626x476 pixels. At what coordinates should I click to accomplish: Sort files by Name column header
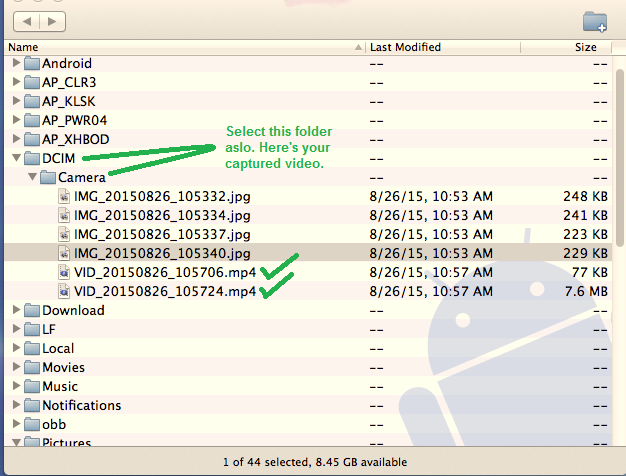pos(180,47)
